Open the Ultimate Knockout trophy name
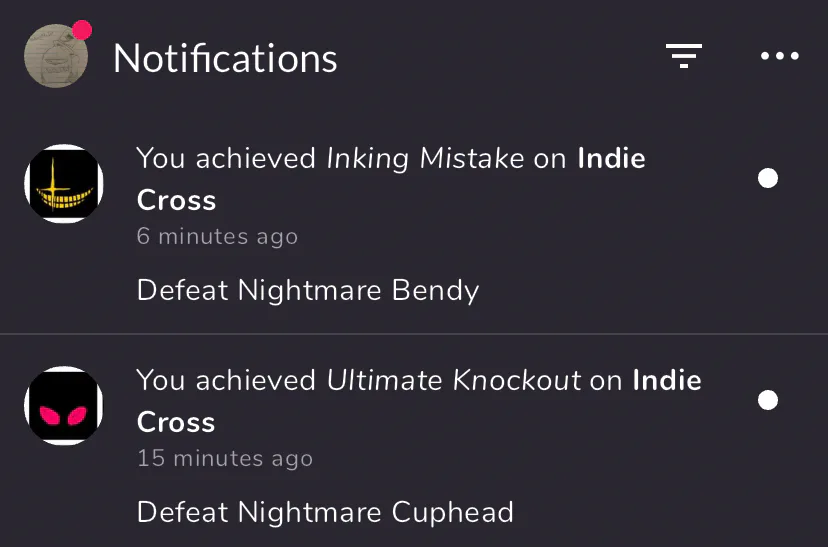This screenshot has width=828, height=547. (454, 380)
